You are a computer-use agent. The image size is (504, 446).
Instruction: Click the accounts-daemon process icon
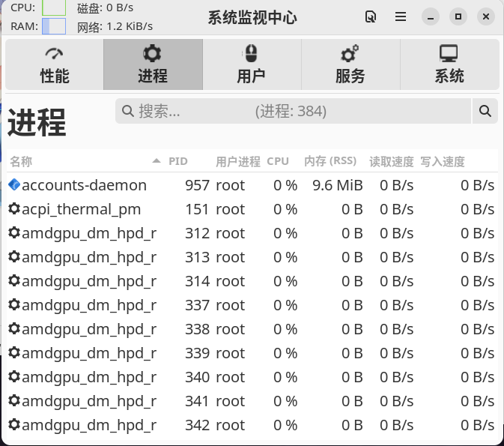tap(14, 185)
